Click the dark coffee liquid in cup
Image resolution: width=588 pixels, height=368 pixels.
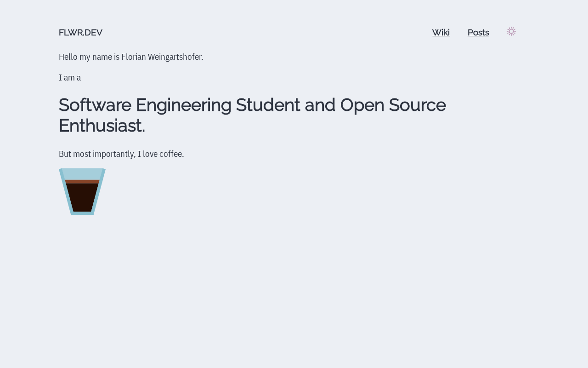tap(82, 198)
